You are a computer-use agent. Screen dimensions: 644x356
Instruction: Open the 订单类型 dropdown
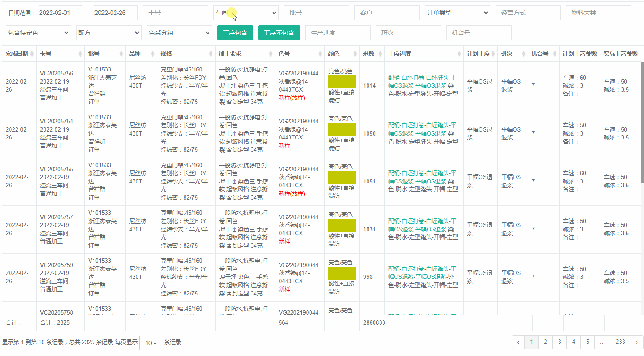[457, 12]
